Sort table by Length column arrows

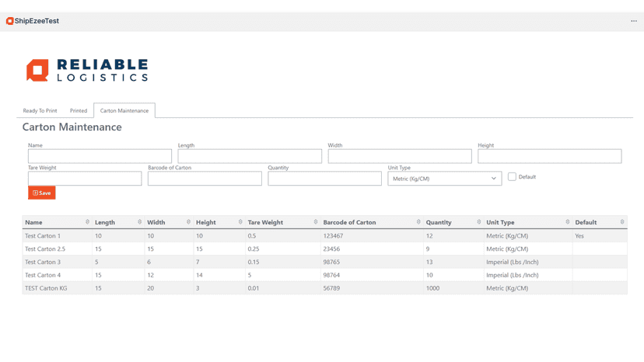point(140,222)
